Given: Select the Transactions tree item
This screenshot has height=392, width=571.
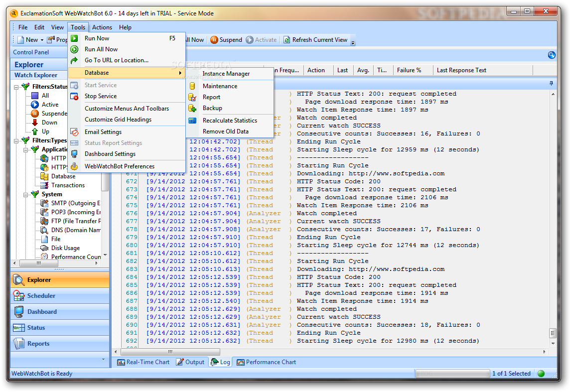Looking at the screenshot, I should [68, 185].
